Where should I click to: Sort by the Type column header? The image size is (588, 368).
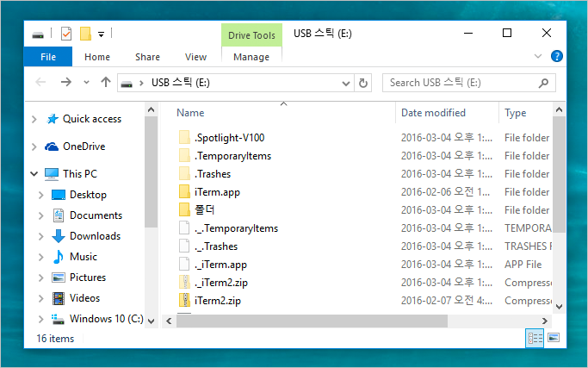tap(515, 113)
